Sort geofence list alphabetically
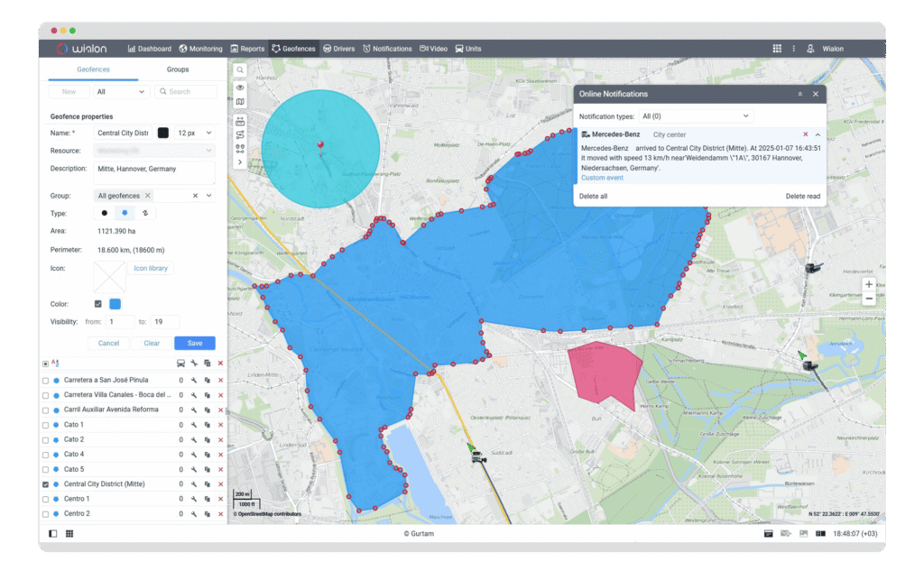This screenshot has height=580, width=924. [x=55, y=363]
